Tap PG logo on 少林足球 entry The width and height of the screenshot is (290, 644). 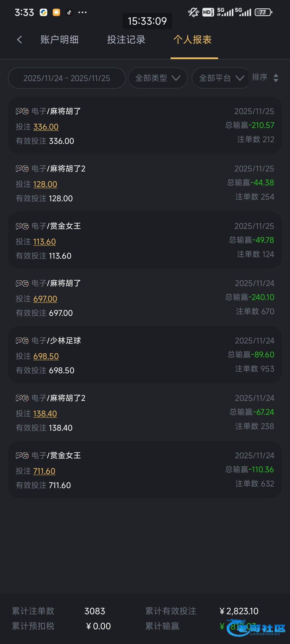tap(22, 341)
